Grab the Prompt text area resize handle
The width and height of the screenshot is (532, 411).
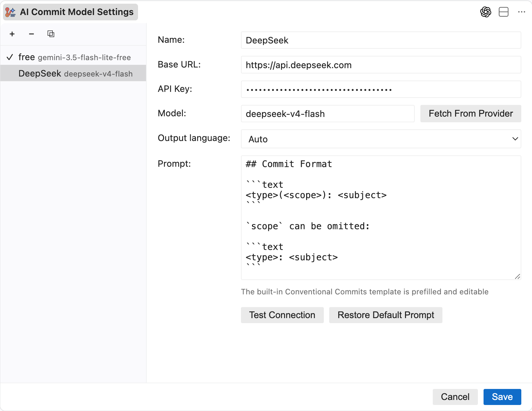click(518, 276)
